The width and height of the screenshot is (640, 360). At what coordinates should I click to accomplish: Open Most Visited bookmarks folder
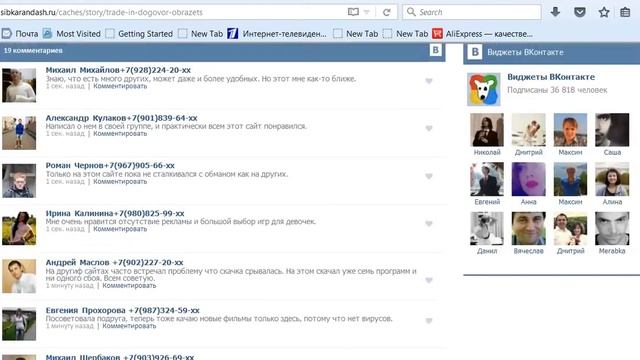click(x=72, y=34)
